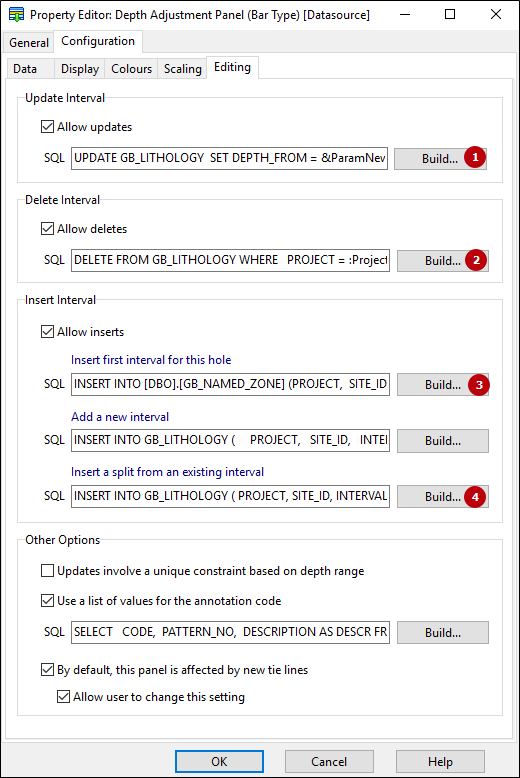The image size is (520, 778).
Task: Open the Scaling sub-tab
Action: point(183,68)
